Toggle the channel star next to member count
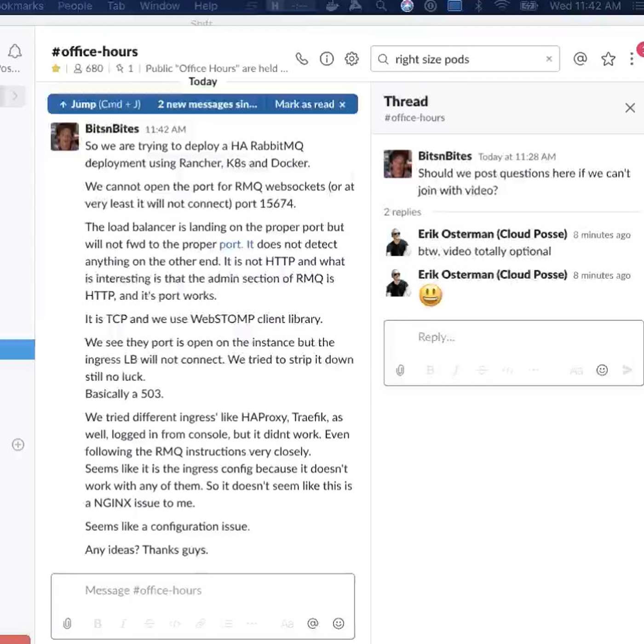 (56, 69)
